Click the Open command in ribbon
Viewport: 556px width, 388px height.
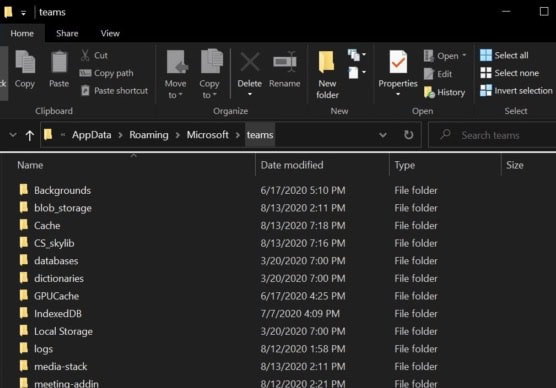(x=441, y=56)
